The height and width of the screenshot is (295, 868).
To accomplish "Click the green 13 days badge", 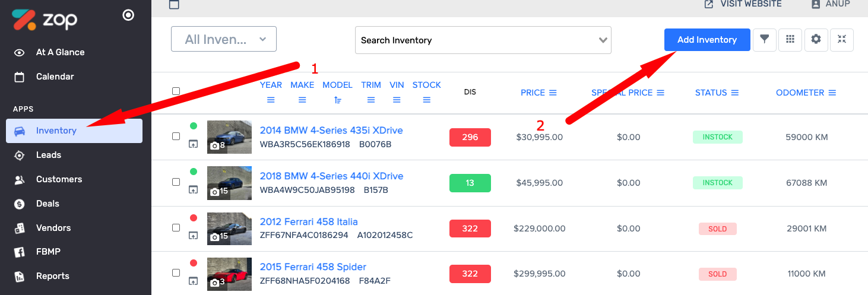I will click(470, 183).
